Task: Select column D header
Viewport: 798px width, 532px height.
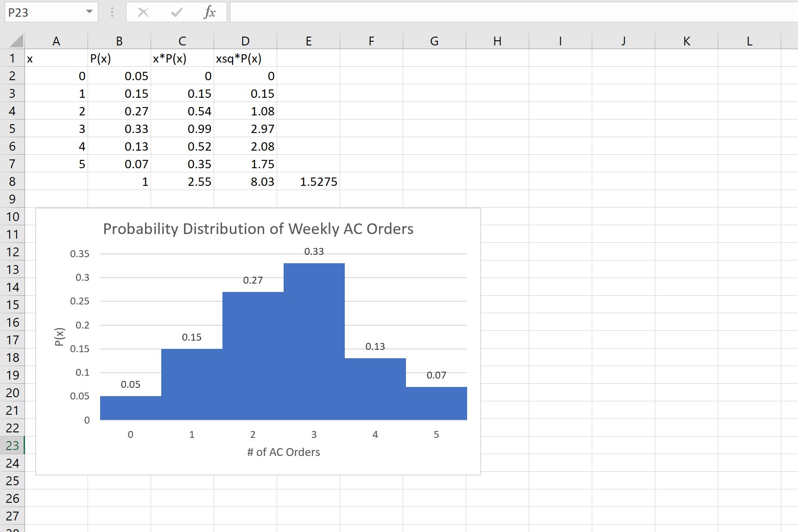Action: (245, 41)
